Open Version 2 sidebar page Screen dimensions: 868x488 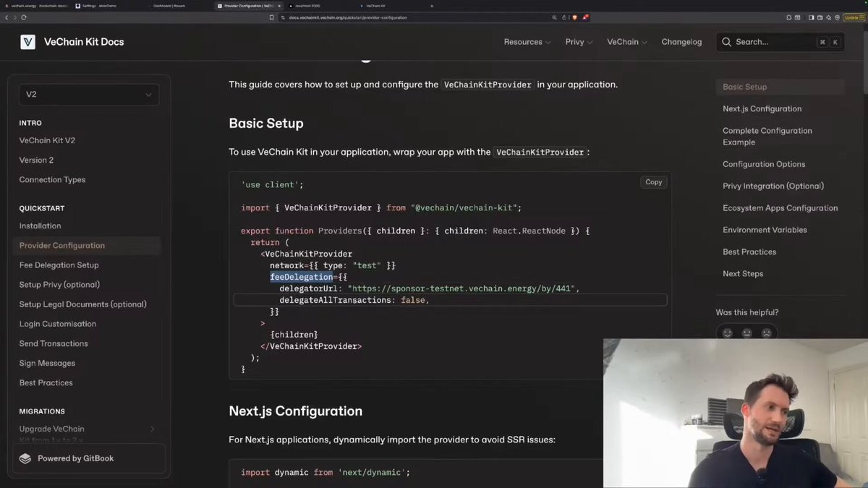click(36, 160)
